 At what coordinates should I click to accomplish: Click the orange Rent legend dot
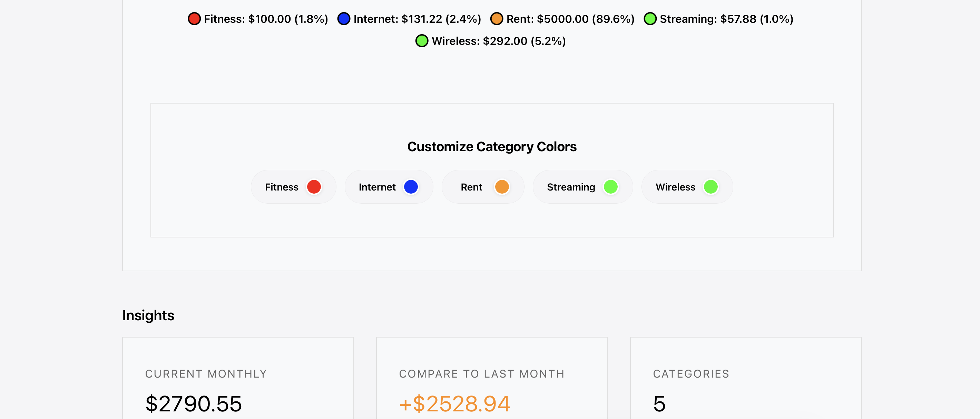497,19
